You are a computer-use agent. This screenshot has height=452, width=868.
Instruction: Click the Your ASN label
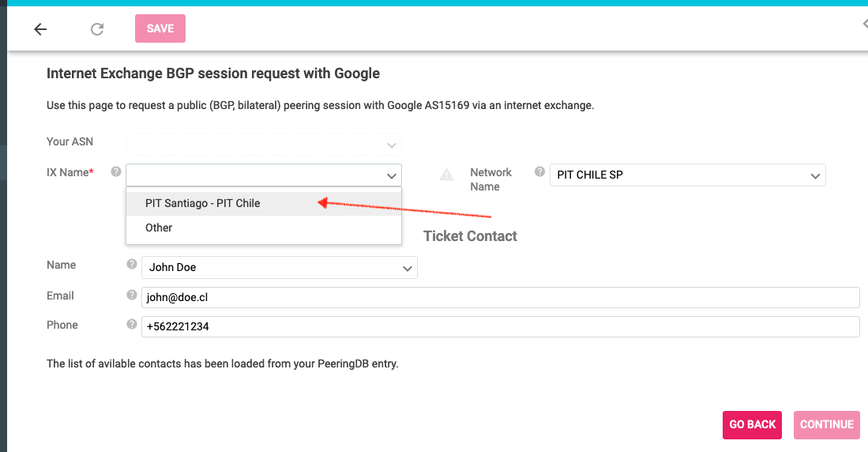coord(70,141)
